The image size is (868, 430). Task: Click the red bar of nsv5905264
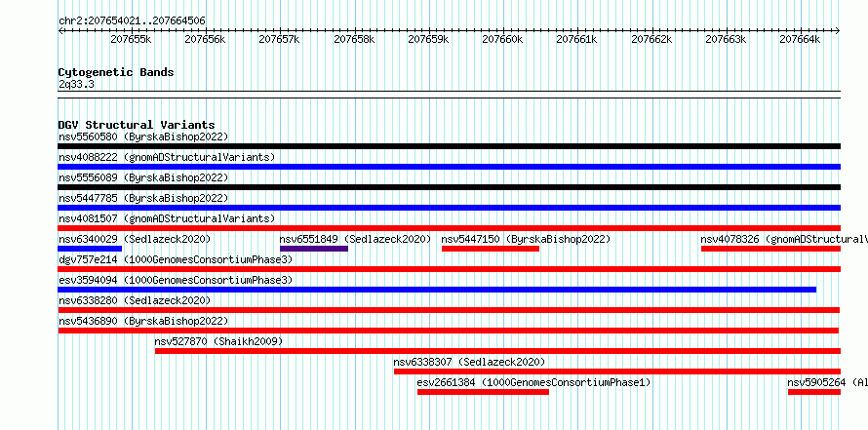pos(814,392)
